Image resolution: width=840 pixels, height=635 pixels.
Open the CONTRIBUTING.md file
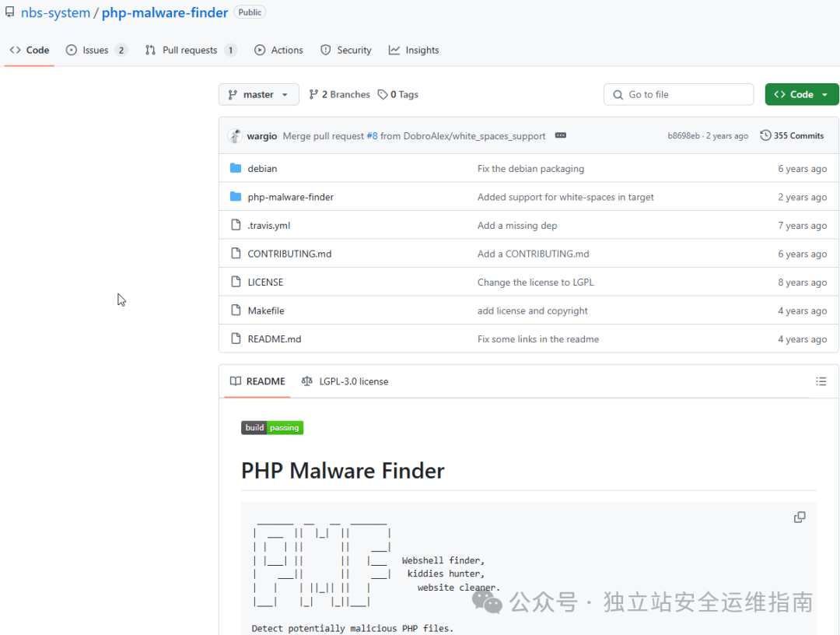click(x=289, y=254)
